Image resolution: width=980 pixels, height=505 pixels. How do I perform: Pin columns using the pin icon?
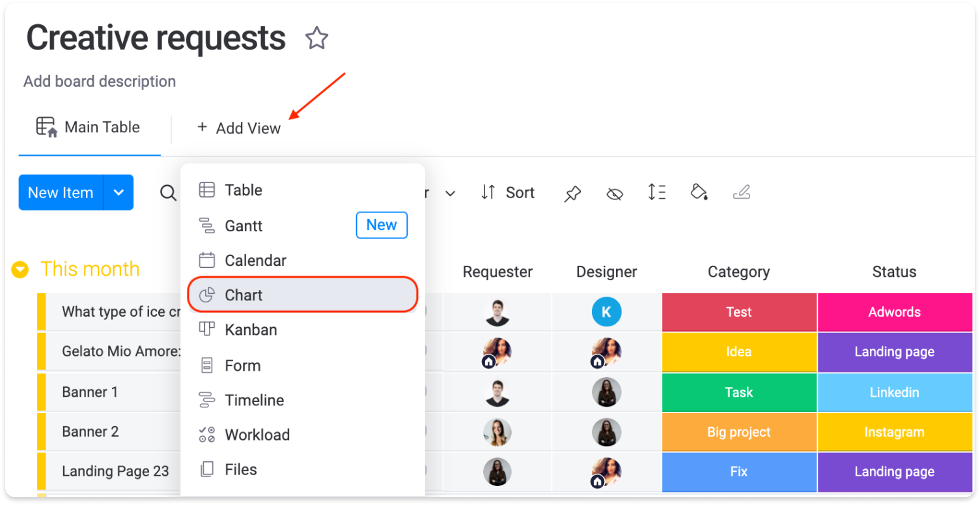point(572,193)
